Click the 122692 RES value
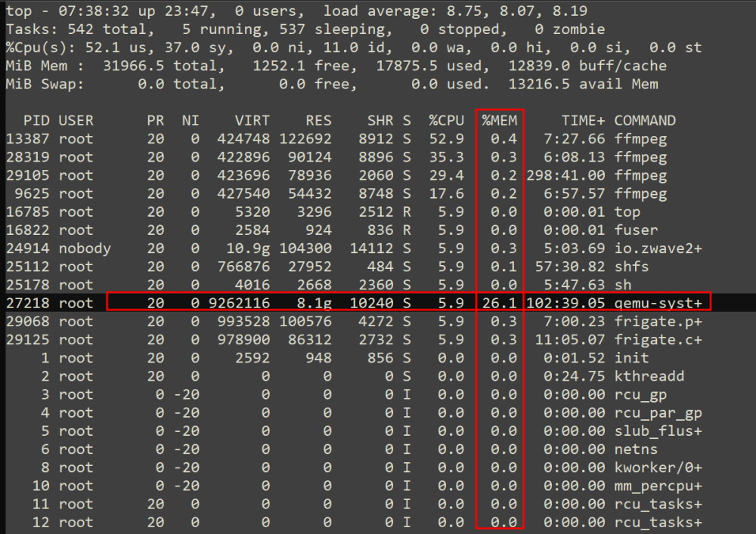 click(x=305, y=139)
